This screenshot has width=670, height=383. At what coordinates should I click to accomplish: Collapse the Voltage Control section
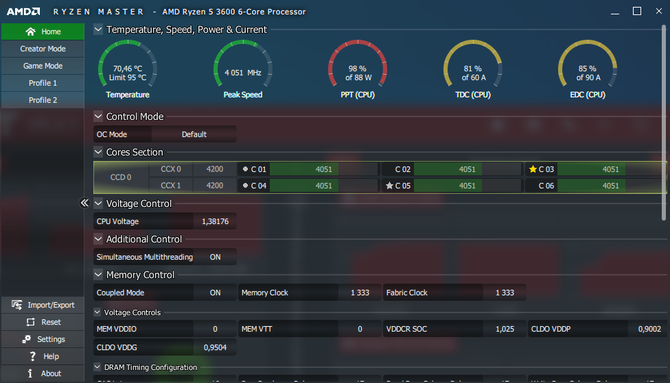coord(98,203)
